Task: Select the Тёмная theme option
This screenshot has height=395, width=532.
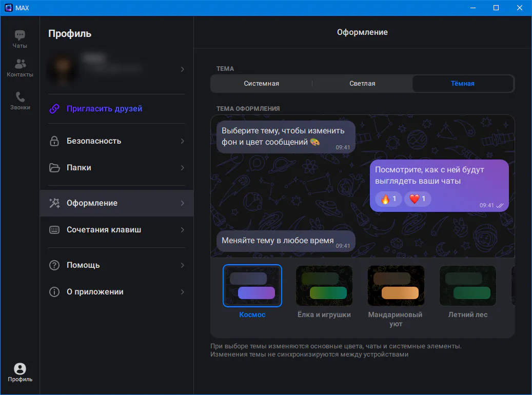Action: point(462,84)
